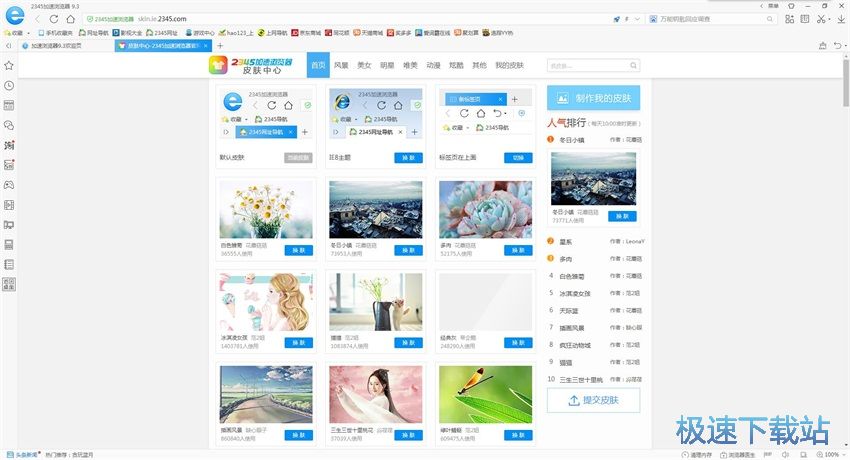Click the 制作我的皮肤 button
Viewport: 850px width, 460px height.
pos(594,98)
